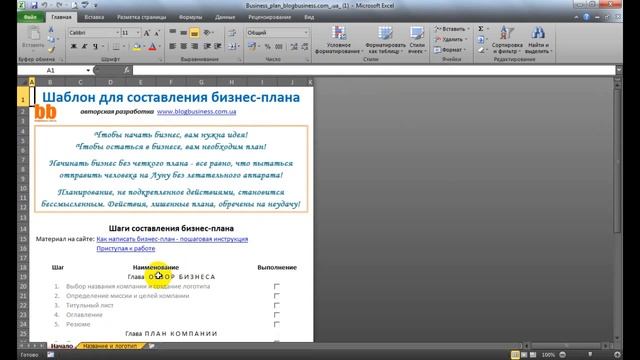Click the Cut scissors icon

pos(51,29)
